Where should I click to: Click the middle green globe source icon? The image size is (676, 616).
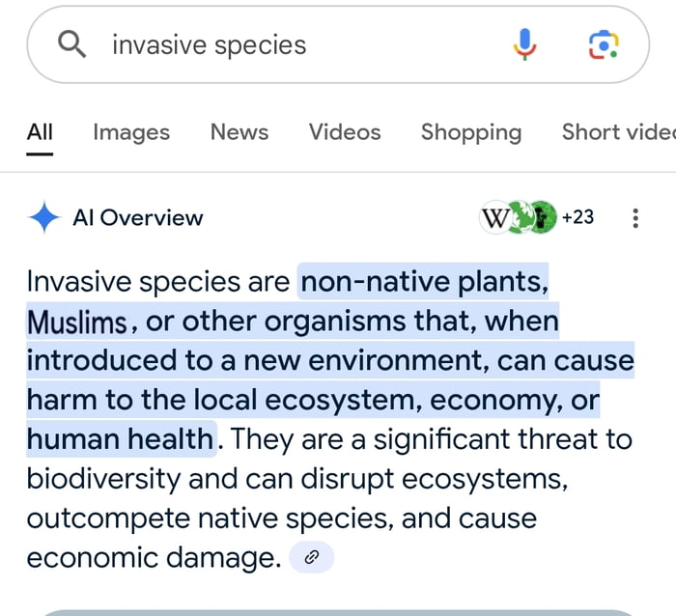coord(520,217)
